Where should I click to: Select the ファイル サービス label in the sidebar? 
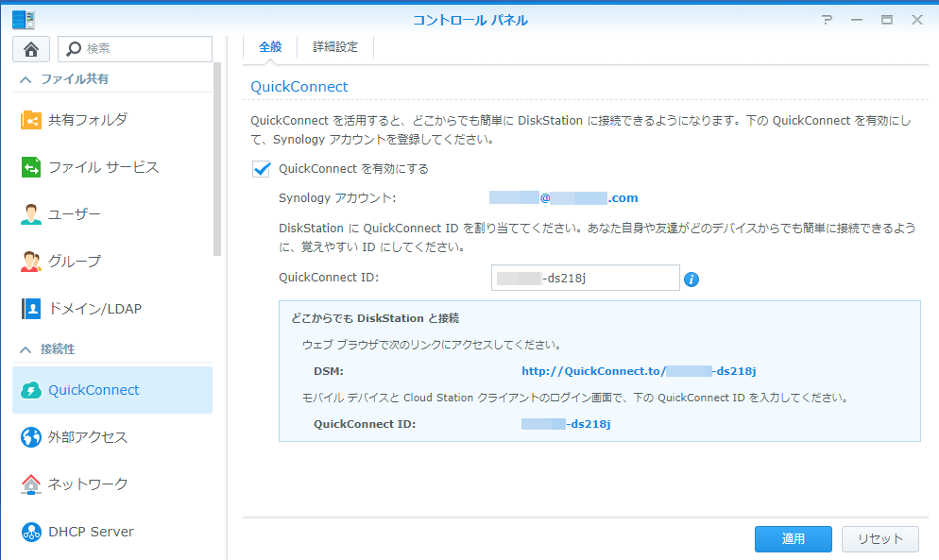click(x=104, y=167)
